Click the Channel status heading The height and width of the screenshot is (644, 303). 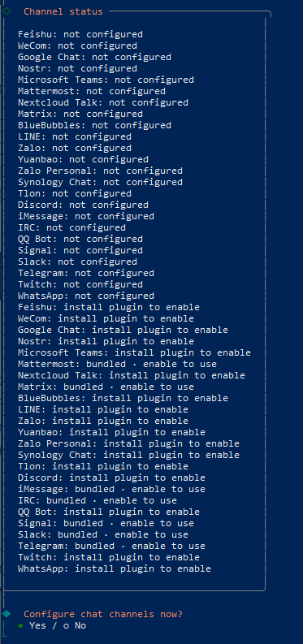click(63, 11)
